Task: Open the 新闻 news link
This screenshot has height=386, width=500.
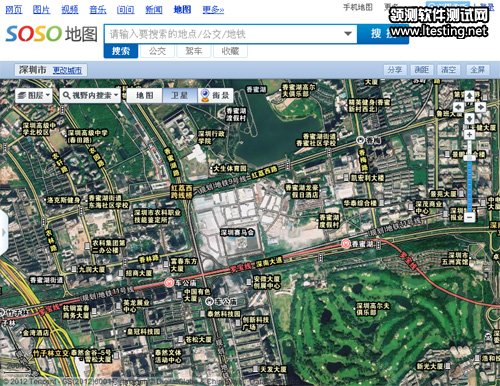Action: [154, 9]
